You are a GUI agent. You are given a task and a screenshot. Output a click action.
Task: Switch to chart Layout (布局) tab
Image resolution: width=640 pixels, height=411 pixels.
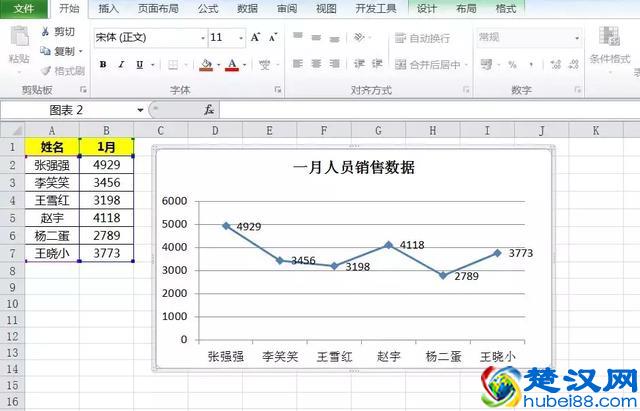point(466,9)
